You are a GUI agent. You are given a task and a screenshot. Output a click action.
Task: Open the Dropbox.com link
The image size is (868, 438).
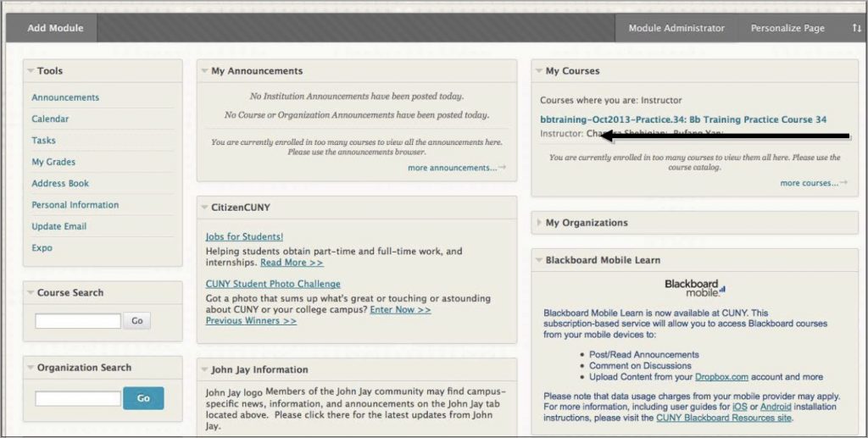[x=721, y=377]
